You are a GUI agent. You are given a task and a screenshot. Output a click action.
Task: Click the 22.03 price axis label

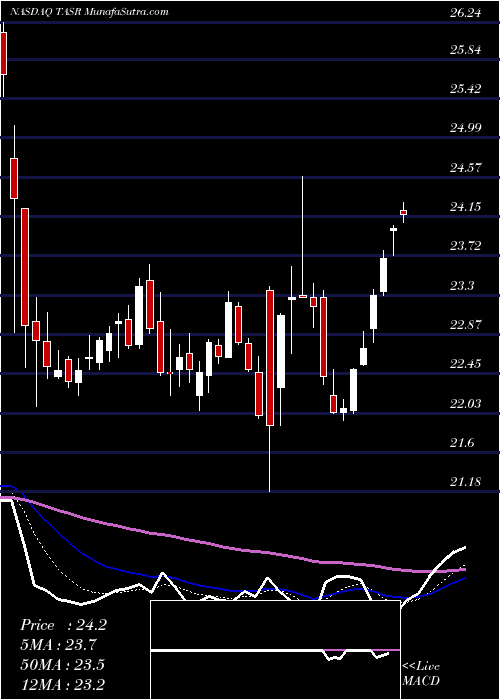click(465, 404)
